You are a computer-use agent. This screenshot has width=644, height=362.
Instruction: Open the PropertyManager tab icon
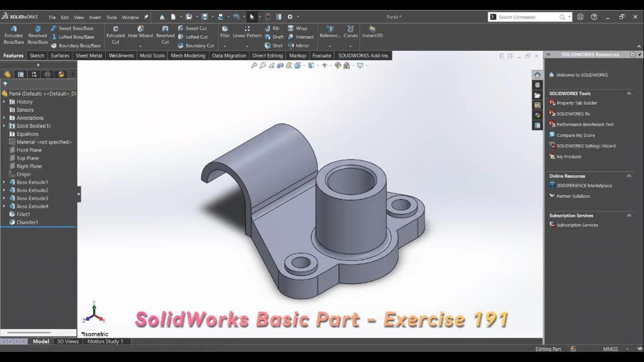point(21,74)
